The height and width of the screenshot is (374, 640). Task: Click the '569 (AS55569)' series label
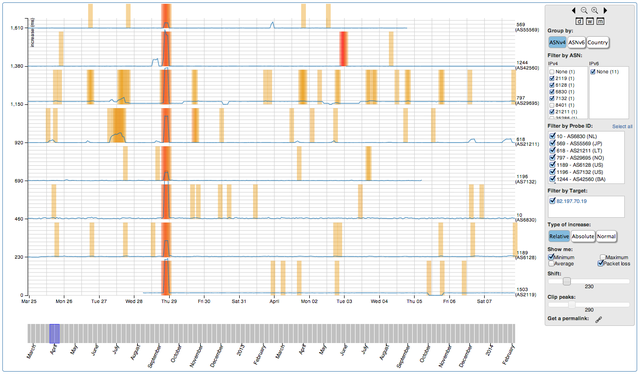point(527,27)
